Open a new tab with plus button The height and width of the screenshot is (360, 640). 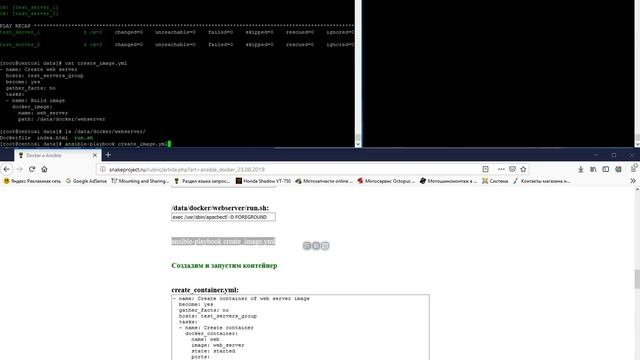click(x=108, y=155)
